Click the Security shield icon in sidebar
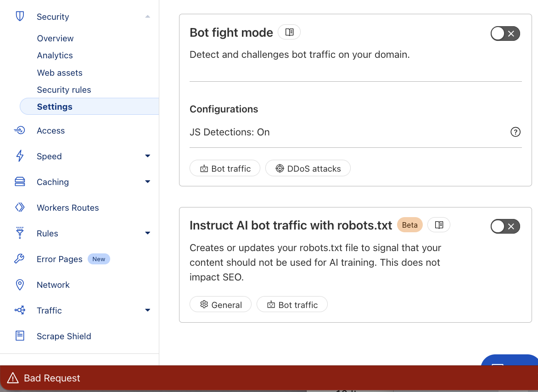 click(20, 16)
